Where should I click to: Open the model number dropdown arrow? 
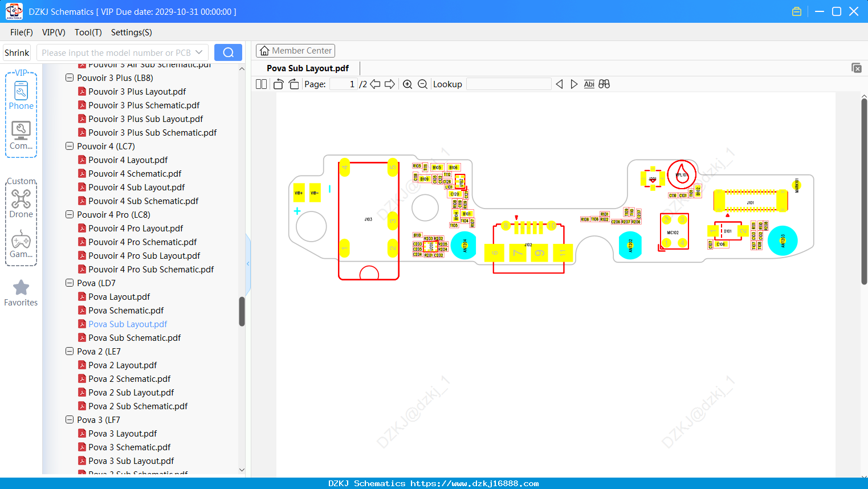(x=199, y=52)
